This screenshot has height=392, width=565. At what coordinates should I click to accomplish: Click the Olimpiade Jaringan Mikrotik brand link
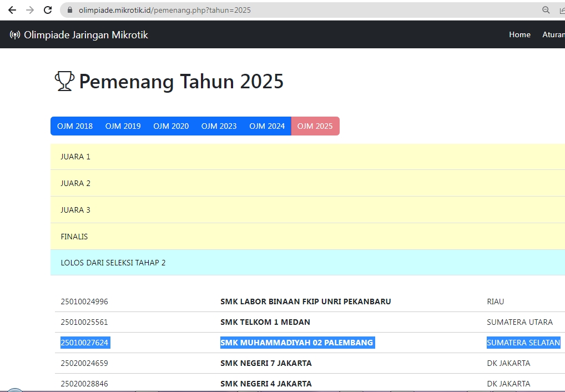85,35
